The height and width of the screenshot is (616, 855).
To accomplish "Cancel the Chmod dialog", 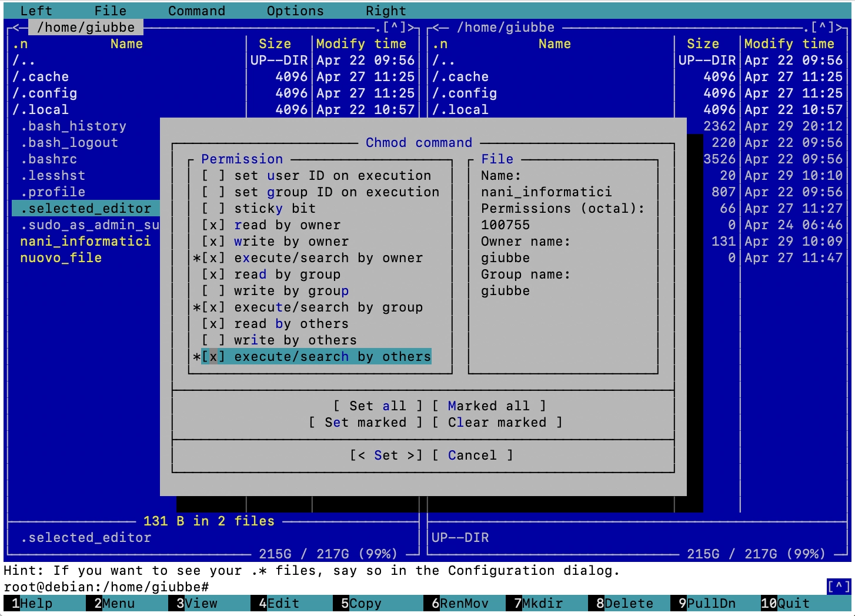I will coord(478,455).
